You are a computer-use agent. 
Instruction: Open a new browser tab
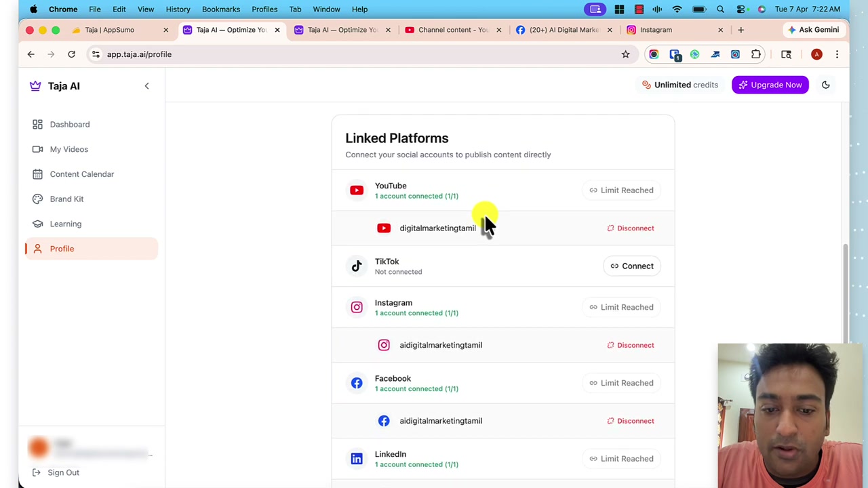[x=741, y=30]
